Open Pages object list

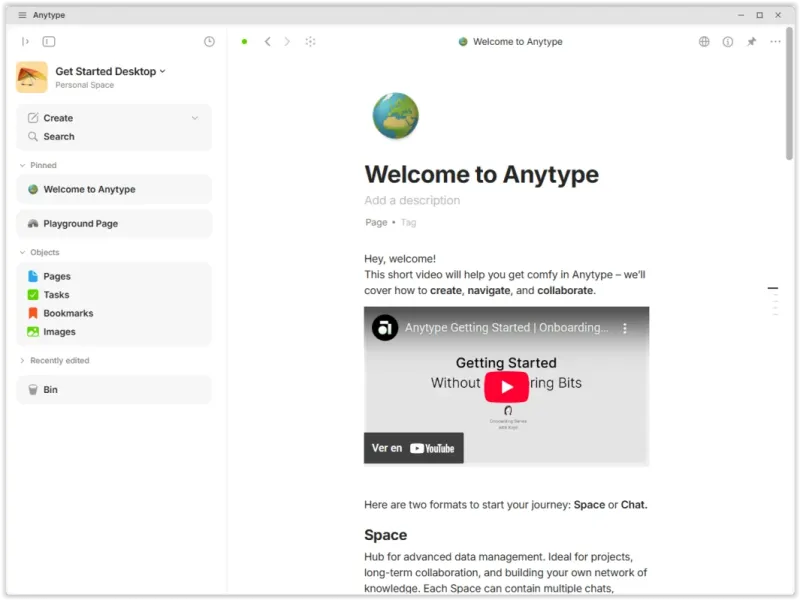pyautogui.click(x=114, y=276)
